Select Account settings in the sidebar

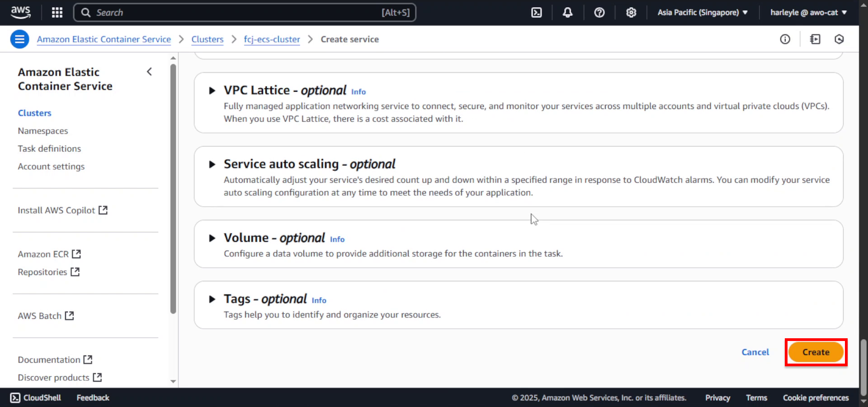click(51, 166)
